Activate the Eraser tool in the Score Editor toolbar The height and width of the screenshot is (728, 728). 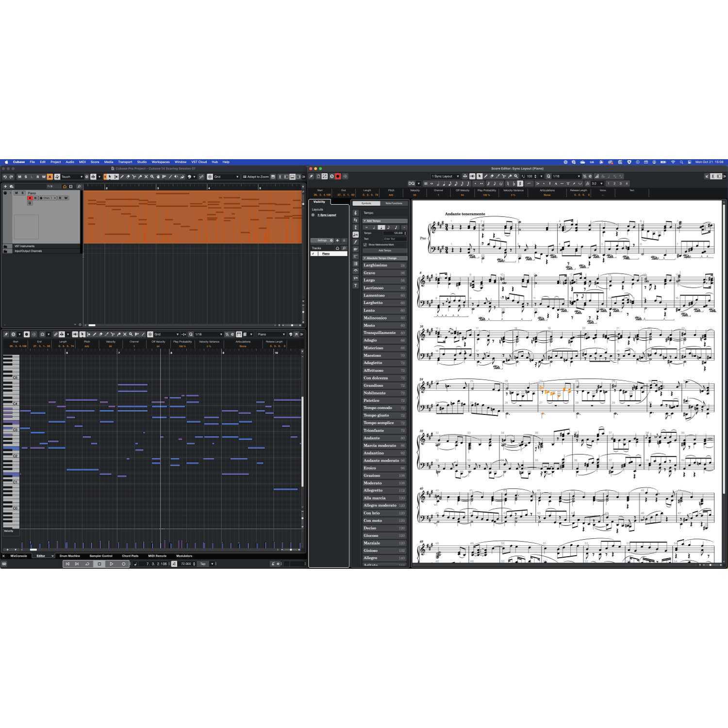[x=492, y=177]
